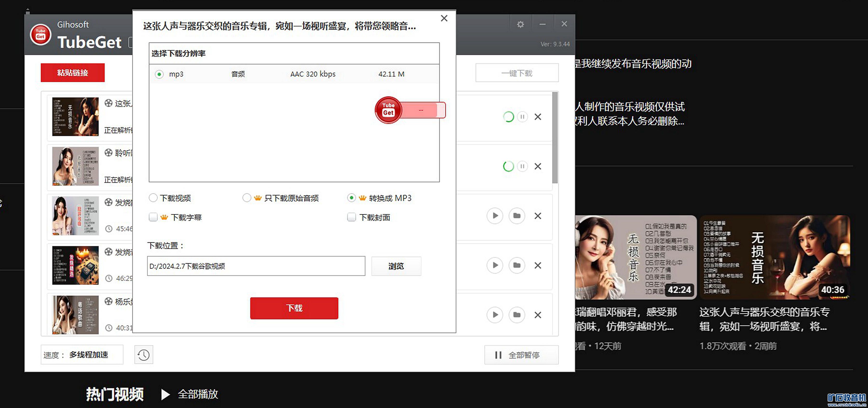Open folder for the 46:29 video
This screenshot has width=868, height=408.
click(x=516, y=265)
